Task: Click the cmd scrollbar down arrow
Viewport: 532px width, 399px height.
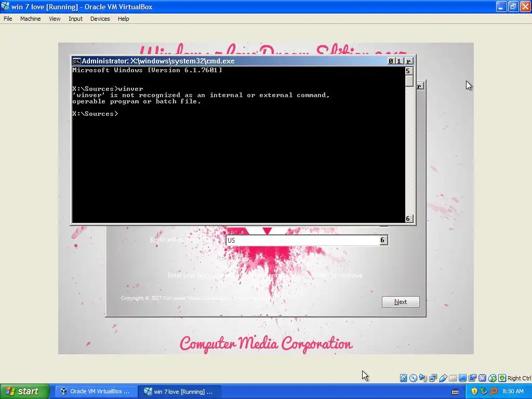Action: click(409, 219)
